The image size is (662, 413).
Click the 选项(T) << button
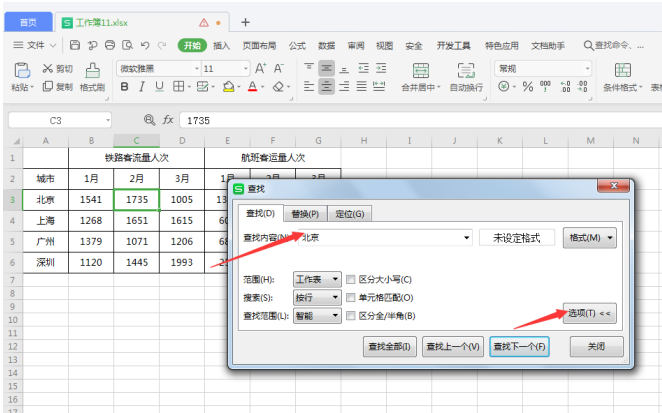tap(589, 313)
